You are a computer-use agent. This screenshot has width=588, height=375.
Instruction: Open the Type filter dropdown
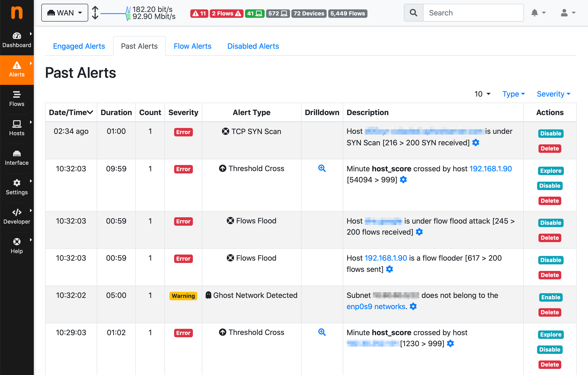point(513,94)
